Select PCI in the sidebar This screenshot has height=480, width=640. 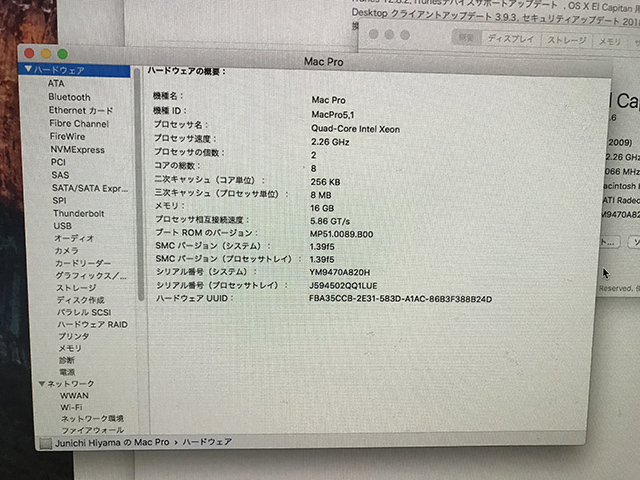[58, 162]
